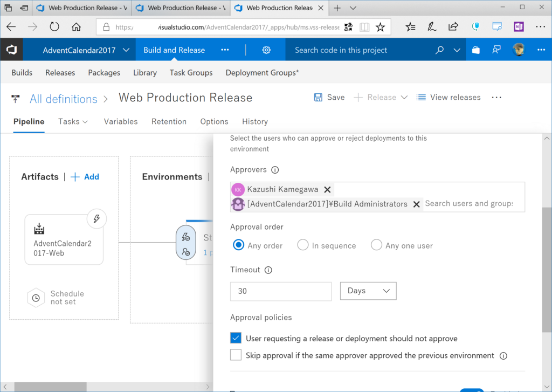Click the Timeout value field showing 30
This screenshot has width=552, height=392.
[281, 291]
